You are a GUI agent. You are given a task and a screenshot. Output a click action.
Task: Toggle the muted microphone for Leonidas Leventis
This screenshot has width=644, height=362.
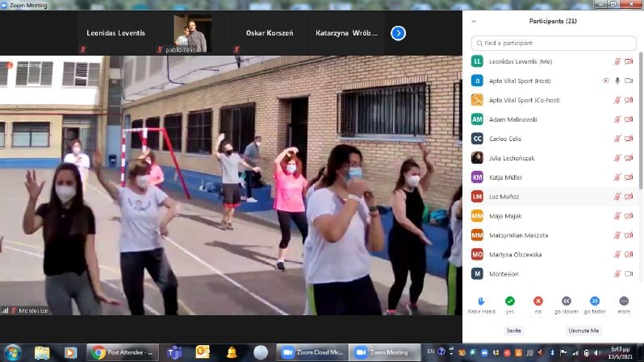(617, 61)
